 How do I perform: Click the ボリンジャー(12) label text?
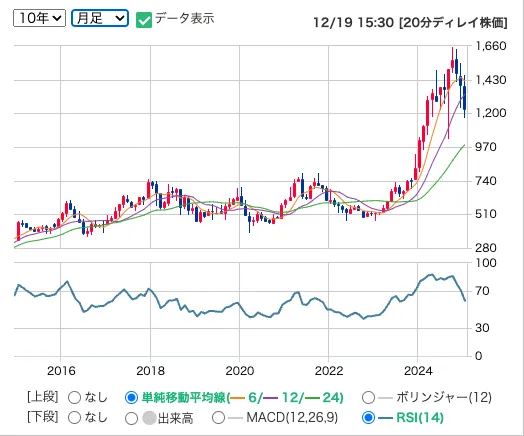pos(444,398)
